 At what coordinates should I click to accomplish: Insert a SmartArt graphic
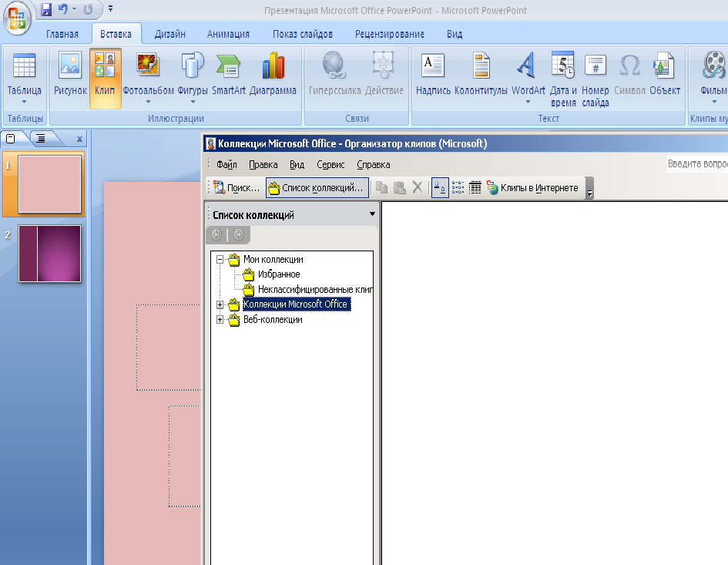tap(229, 74)
